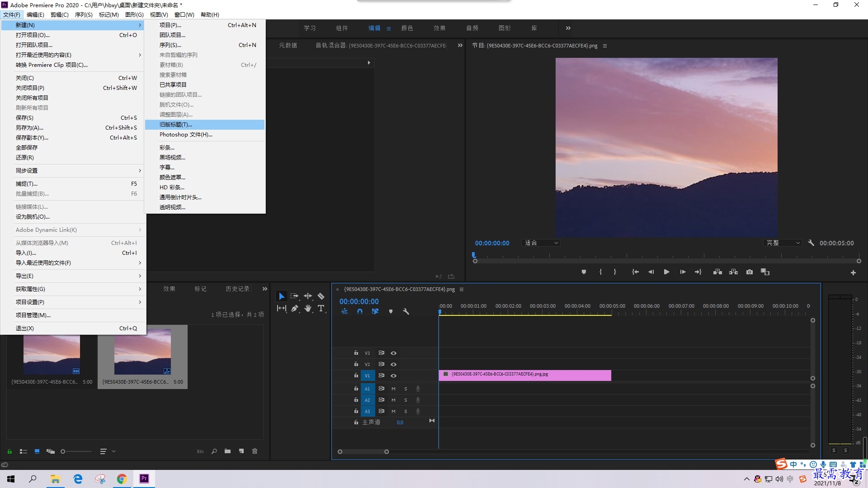Add a marker in the timeline panel
The height and width of the screenshot is (488, 868).
coord(391,311)
